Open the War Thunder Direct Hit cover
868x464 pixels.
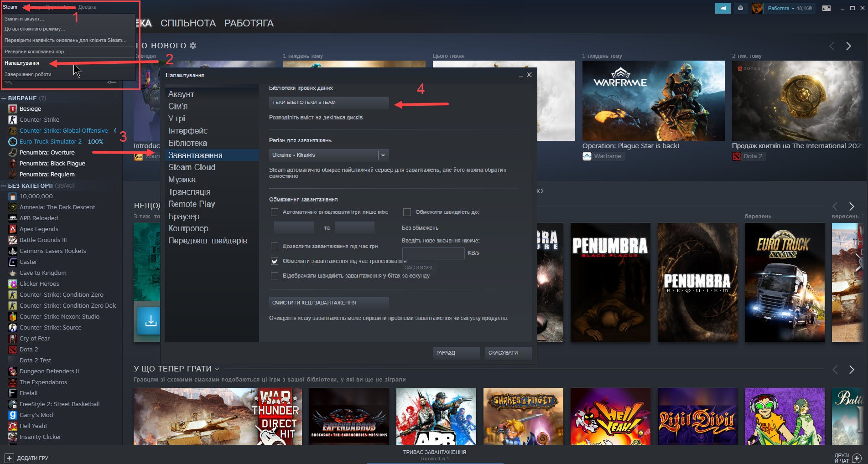tap(218, 416)
